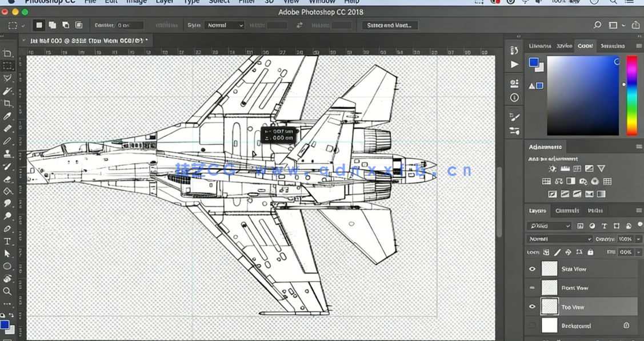Screen dimensions: 644x341
Task: Open the layer blend mode Normal dropdown
Action: pyautogui.click(x=559, y=239)
